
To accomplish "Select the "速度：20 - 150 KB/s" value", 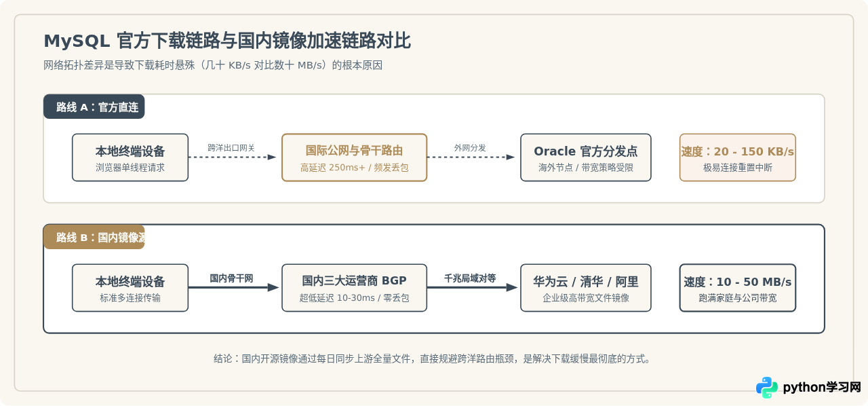I will (x=738, y=151).
